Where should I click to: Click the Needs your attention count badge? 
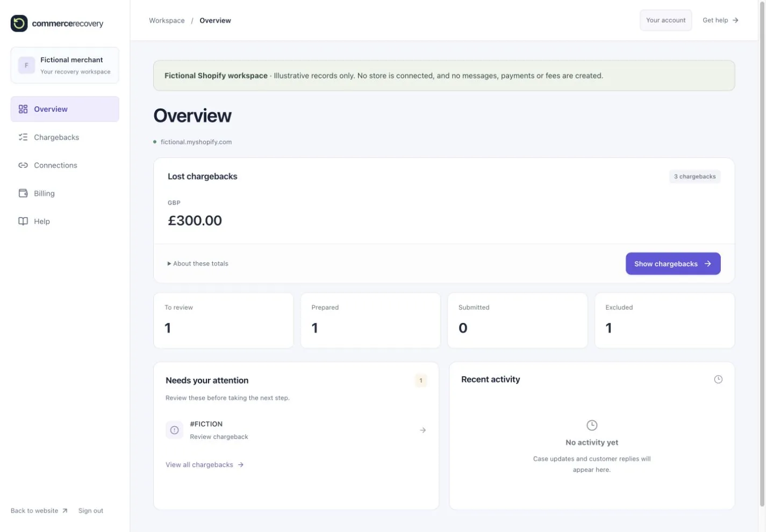tap(421, 380)
